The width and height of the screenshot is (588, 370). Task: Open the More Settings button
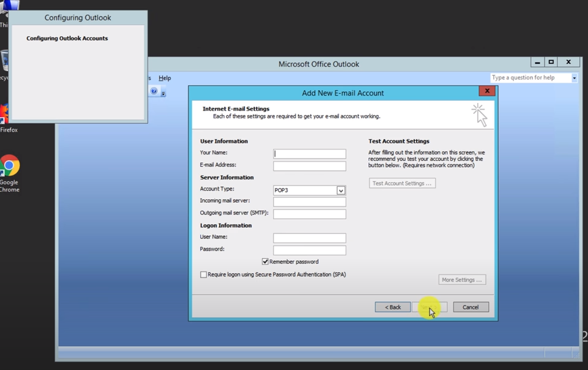(x=462, y=279)
